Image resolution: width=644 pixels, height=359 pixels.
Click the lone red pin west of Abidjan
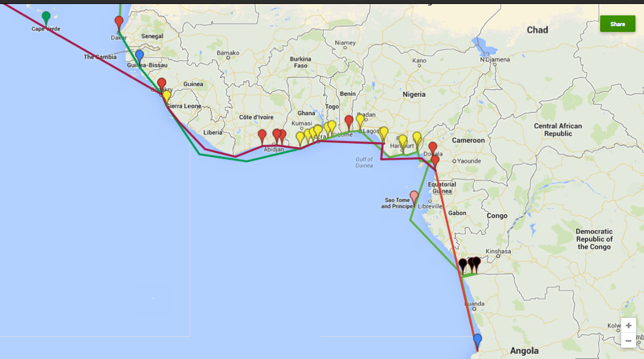click(262, 136)
